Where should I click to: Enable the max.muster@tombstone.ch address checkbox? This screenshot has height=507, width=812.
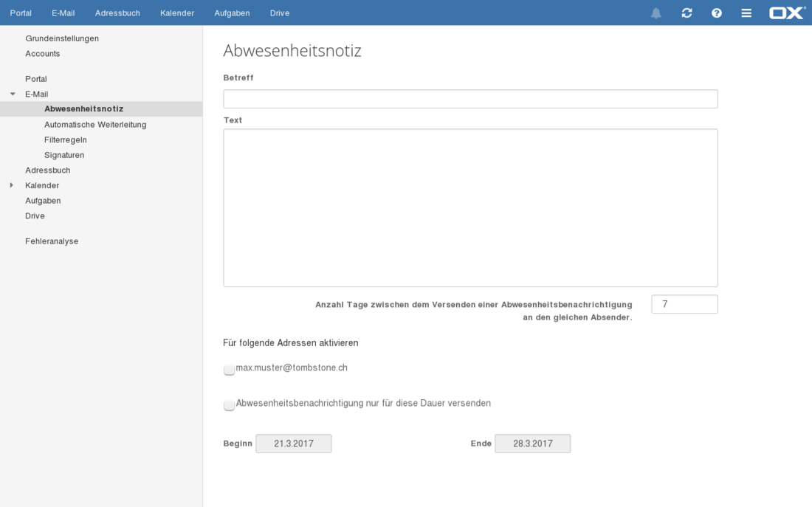click(230, 369)
